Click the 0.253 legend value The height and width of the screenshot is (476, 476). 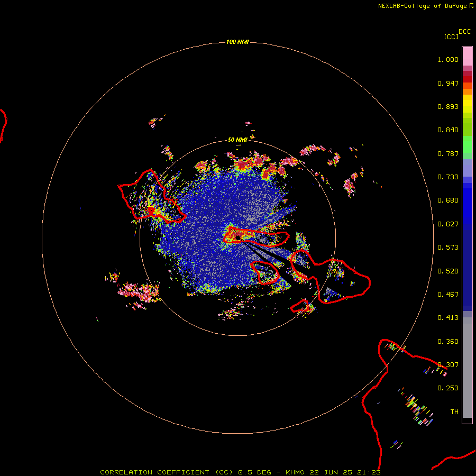coord(448,388)
